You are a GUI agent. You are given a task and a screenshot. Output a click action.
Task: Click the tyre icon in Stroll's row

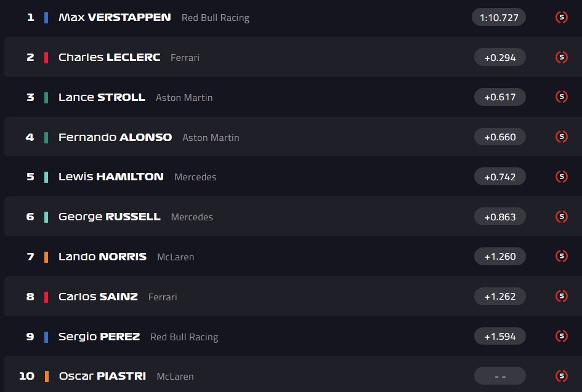(x=561, y=97)
